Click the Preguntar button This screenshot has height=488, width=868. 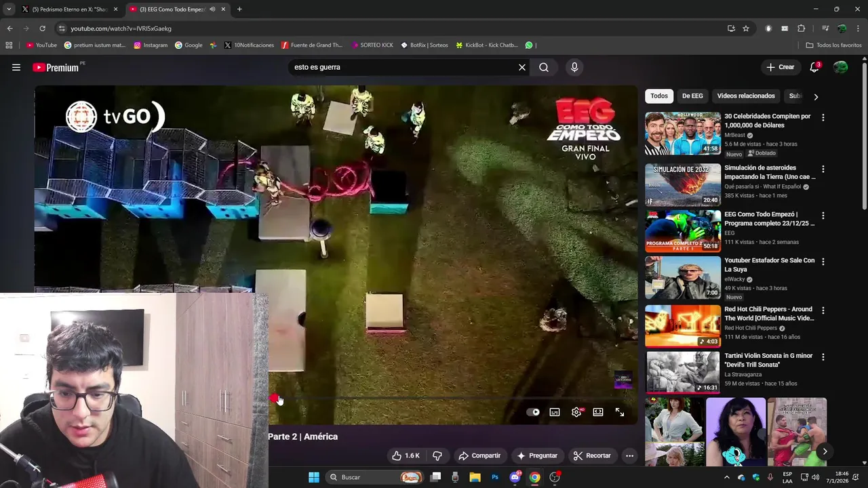pos(537,455)
